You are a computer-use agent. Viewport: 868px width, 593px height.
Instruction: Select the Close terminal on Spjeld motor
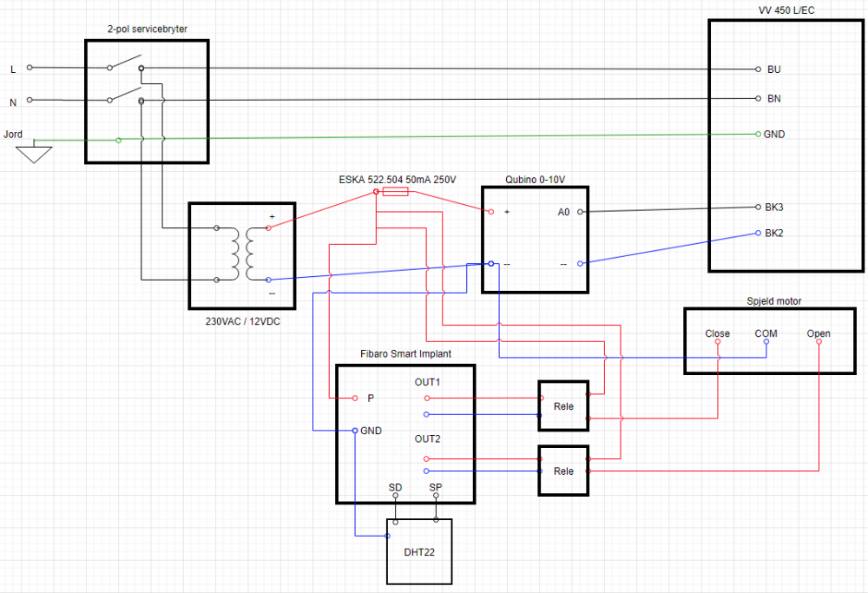pos(718,341)
